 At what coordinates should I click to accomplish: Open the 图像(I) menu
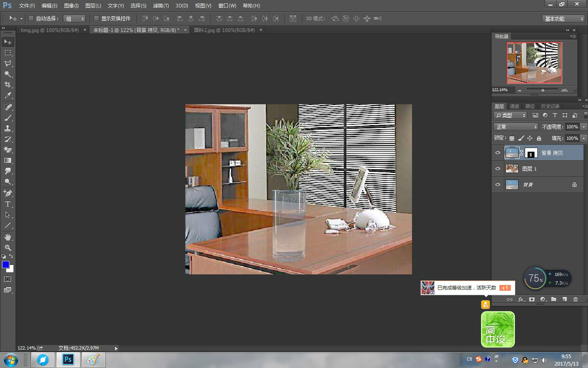pos(71,6)
